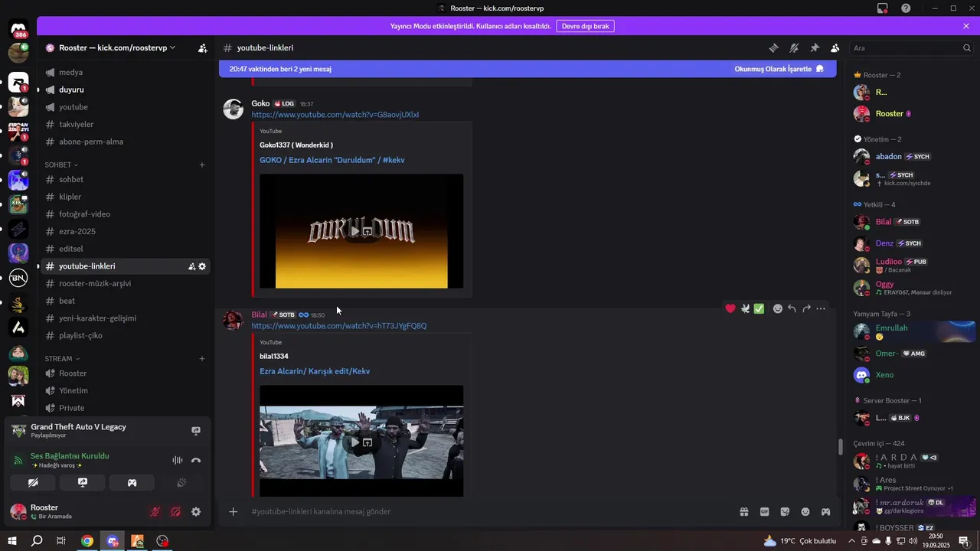
Task: Open Chrome from Windows taskbar
Action: click(87, 541)
